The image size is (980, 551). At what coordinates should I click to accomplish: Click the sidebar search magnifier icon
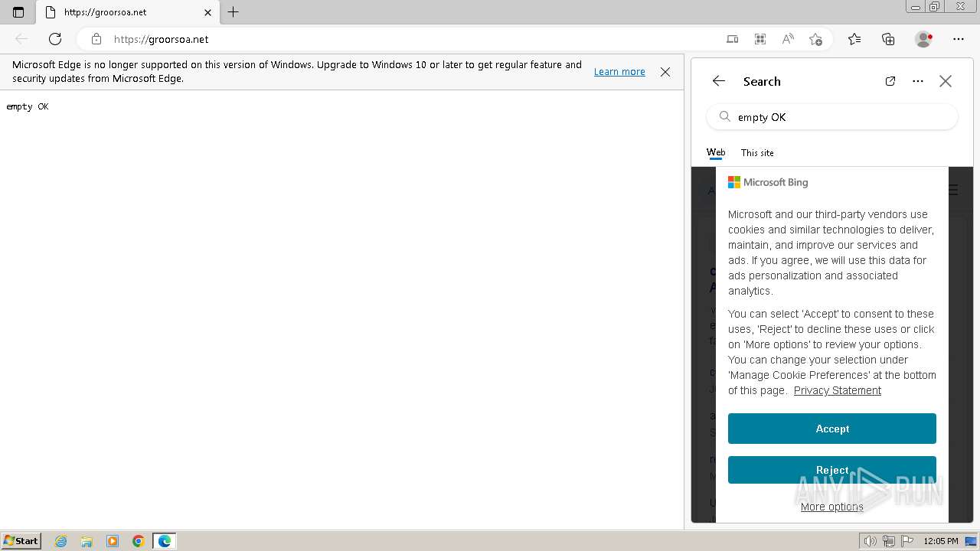pos(724,117)
